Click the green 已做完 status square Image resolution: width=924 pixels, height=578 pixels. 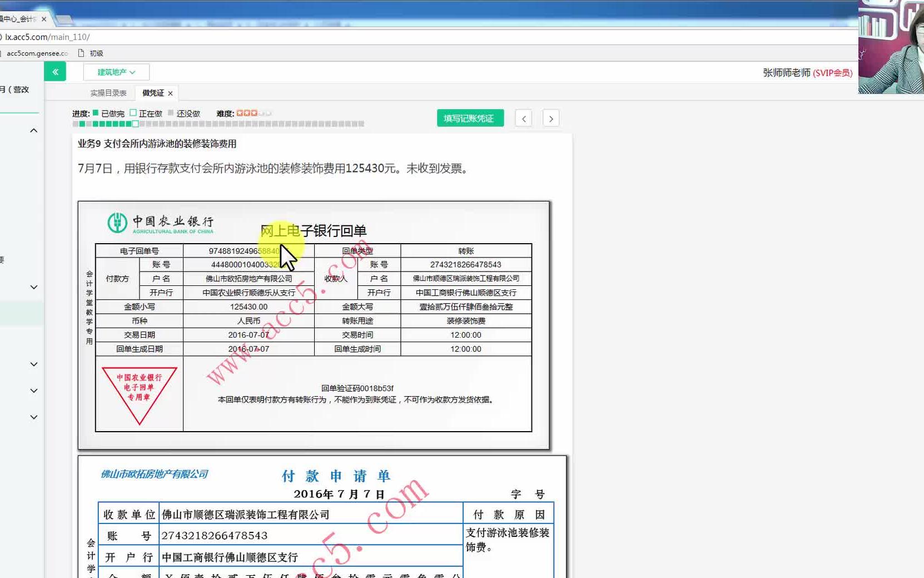pos(95,112)
